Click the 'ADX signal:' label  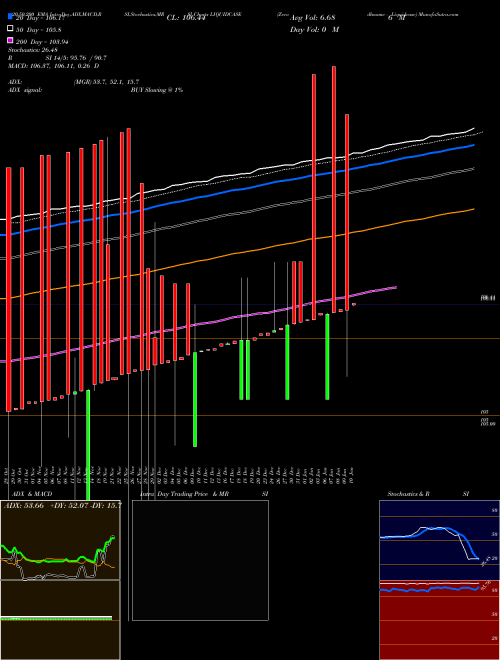[x=25, y=90]
